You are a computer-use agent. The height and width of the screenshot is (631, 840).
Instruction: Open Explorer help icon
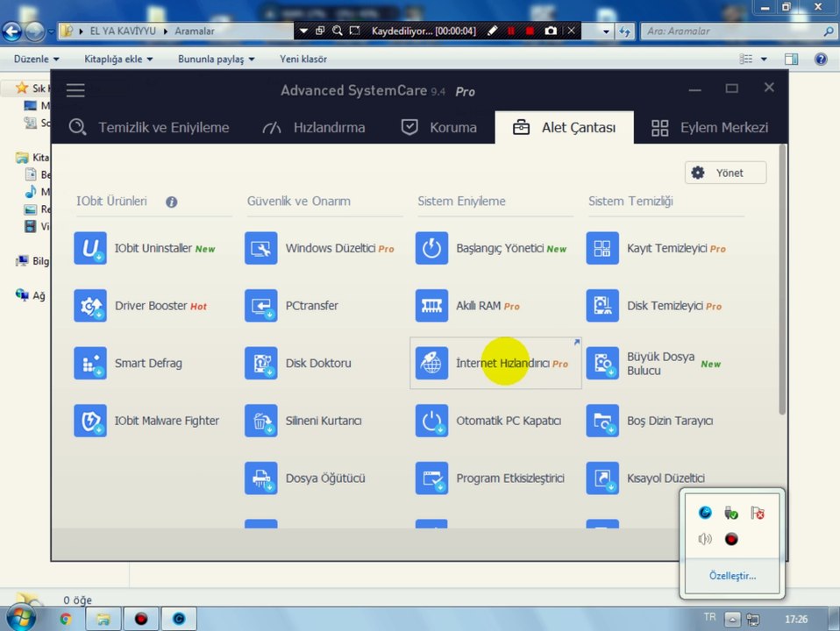[x=821, y=59]
